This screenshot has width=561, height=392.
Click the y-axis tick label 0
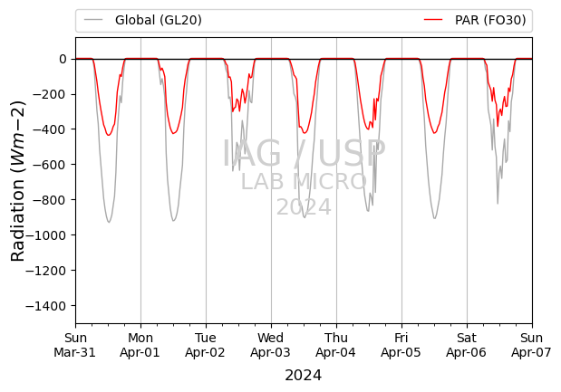[63, 59]
